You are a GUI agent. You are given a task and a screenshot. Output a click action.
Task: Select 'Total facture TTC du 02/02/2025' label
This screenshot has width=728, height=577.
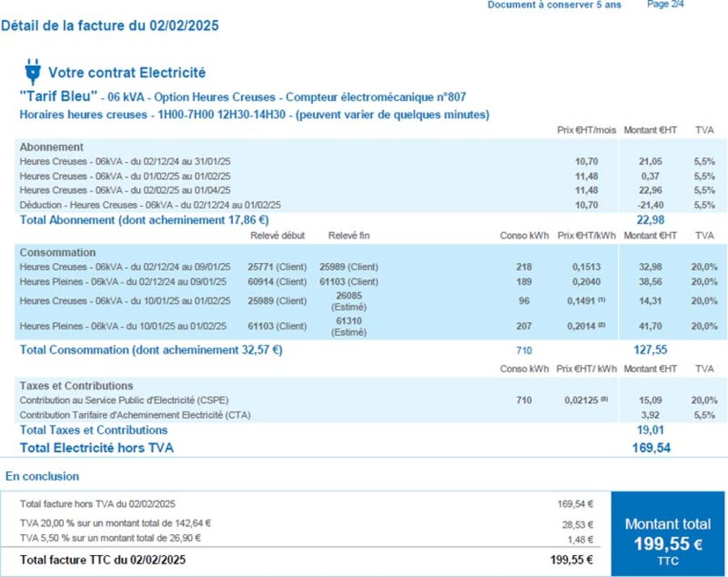(107, 559)
